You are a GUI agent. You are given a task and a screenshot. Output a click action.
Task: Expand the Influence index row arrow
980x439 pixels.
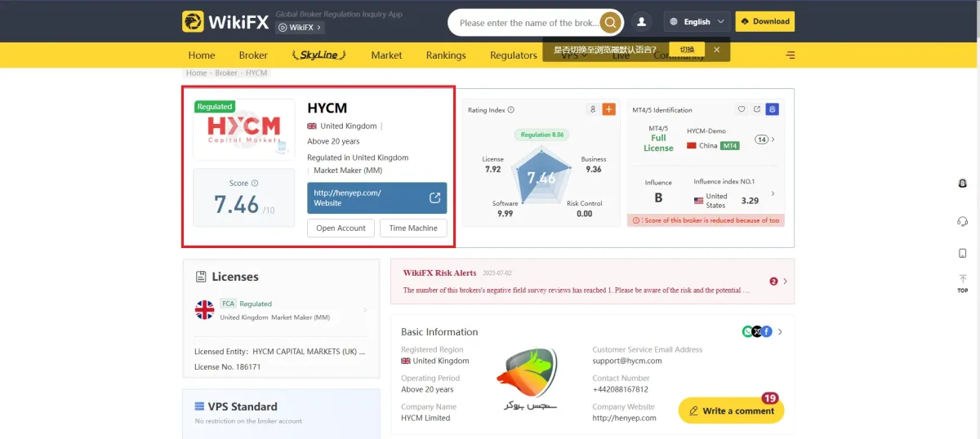(773, 193)
